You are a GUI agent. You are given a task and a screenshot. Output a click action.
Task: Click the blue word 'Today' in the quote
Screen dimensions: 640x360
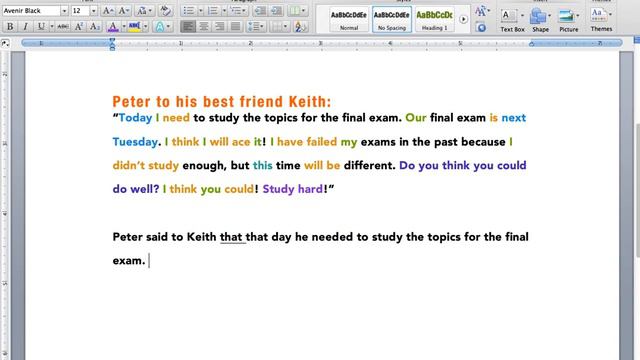pyautogui.click(x=136, y=118)
